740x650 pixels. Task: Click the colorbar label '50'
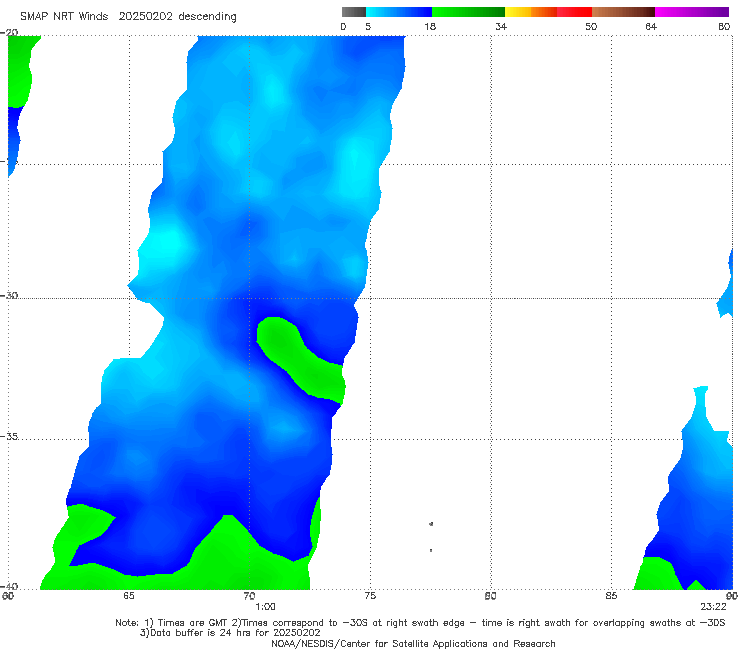[x=591, y=26]
